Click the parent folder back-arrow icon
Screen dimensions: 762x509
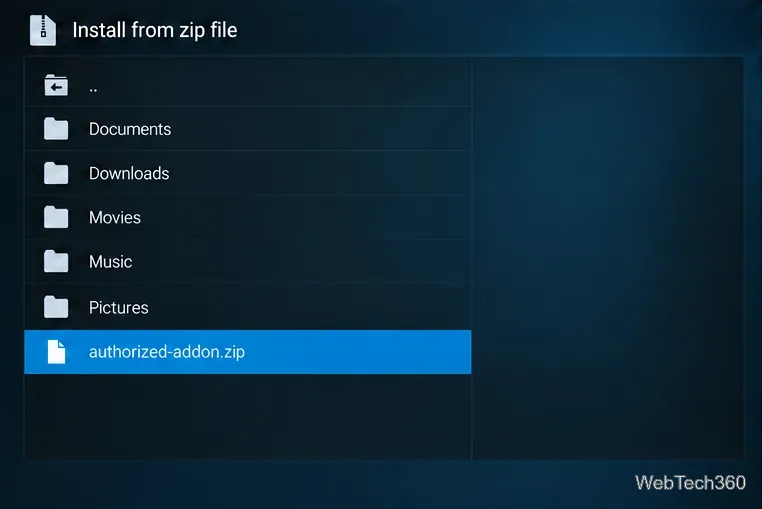[56, 86]
